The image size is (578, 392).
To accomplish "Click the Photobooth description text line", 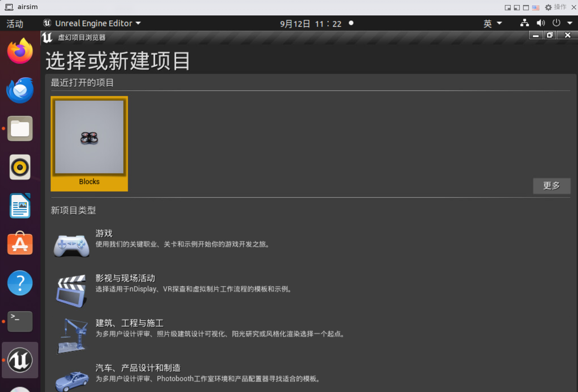I will pyautogui.click(x=209, y=379).
